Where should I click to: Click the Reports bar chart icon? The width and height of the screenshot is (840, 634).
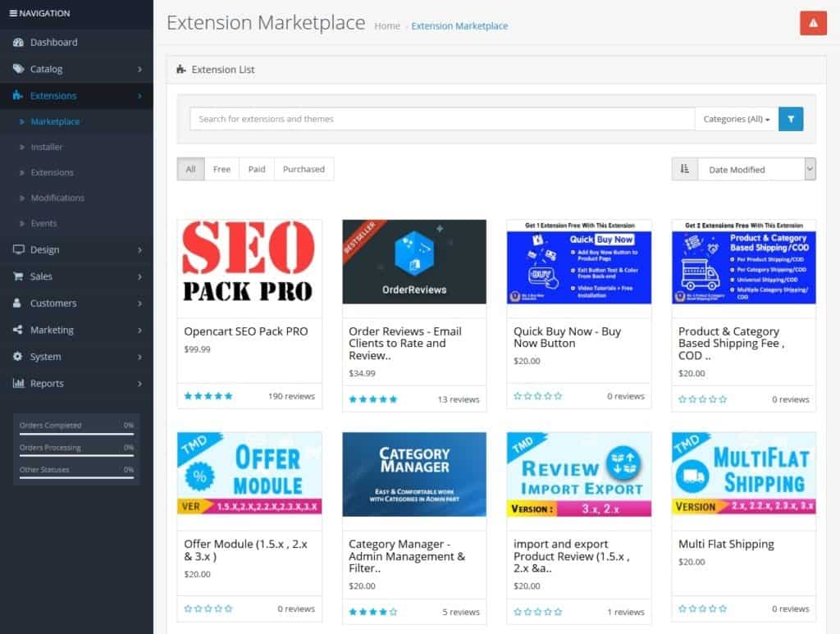point(18,383)
